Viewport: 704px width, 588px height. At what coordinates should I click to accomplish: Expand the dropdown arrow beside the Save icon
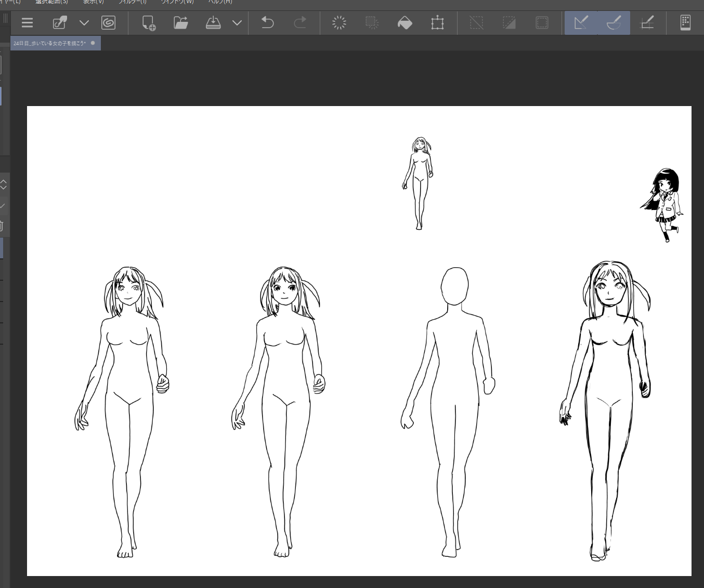point(237,23)
